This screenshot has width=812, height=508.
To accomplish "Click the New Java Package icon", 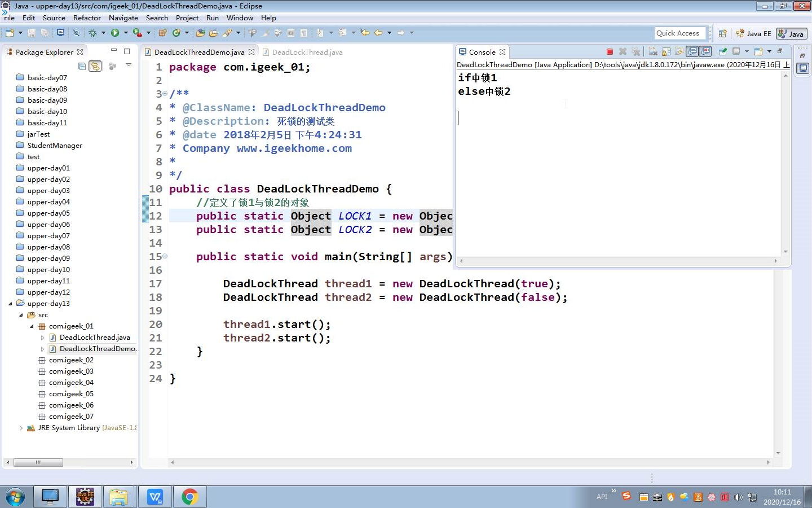I will pyautogui.click(x=162, y=33).
